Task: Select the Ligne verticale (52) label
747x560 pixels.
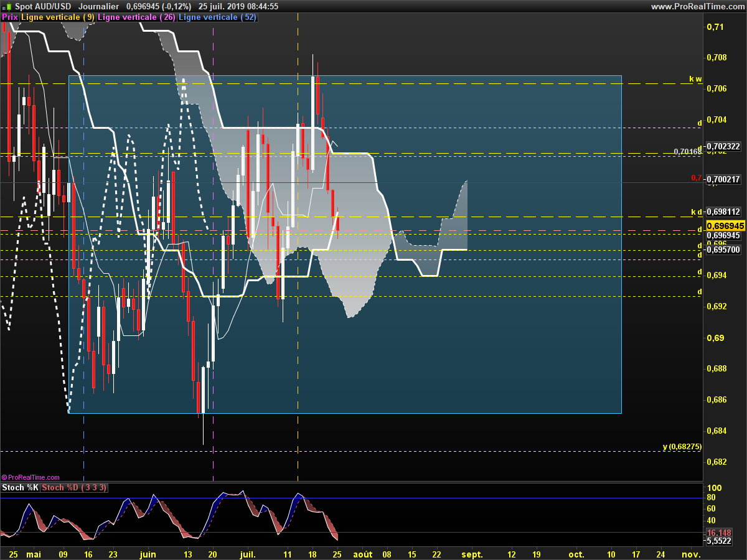Action: [217, 17]
